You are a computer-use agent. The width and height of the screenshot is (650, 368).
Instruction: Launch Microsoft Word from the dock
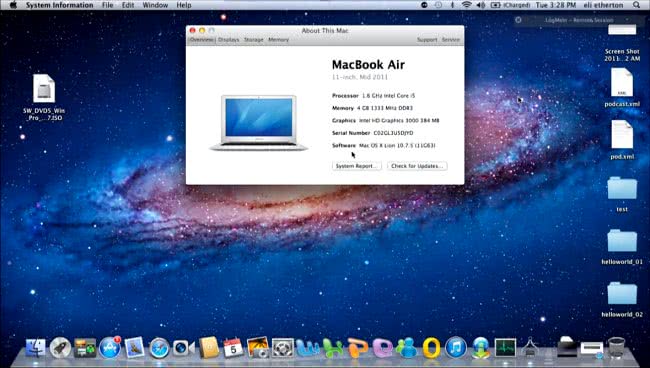[x=308, y=347]
